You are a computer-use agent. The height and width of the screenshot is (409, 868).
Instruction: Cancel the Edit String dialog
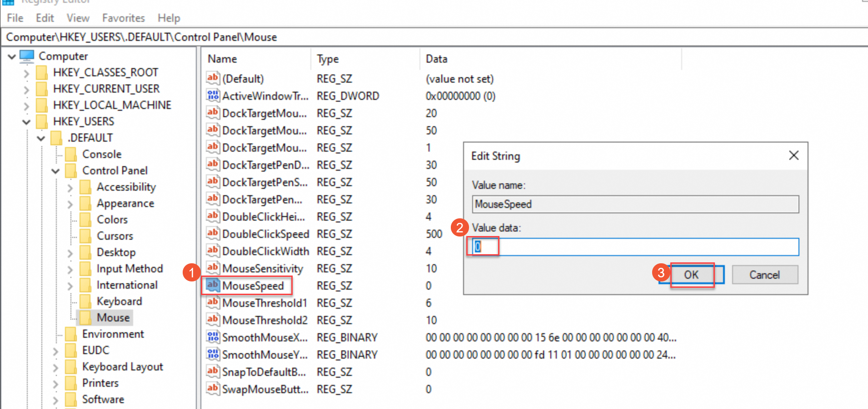coord(764,275)
